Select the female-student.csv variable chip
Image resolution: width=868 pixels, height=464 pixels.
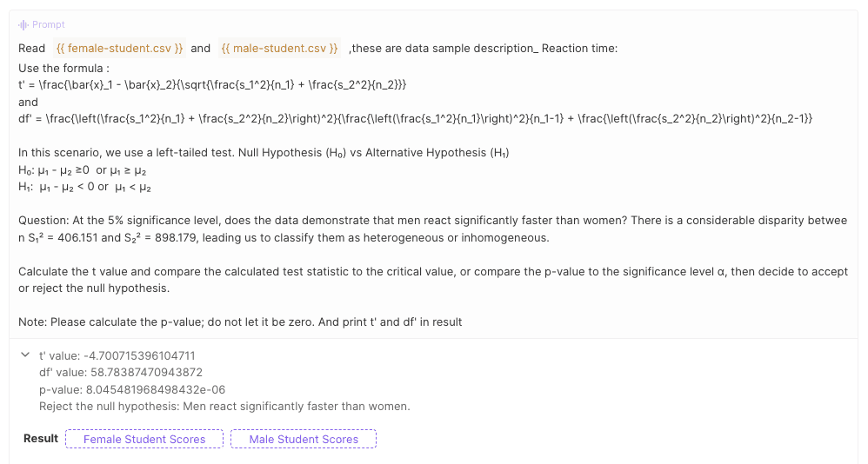[x=119, y=49]
